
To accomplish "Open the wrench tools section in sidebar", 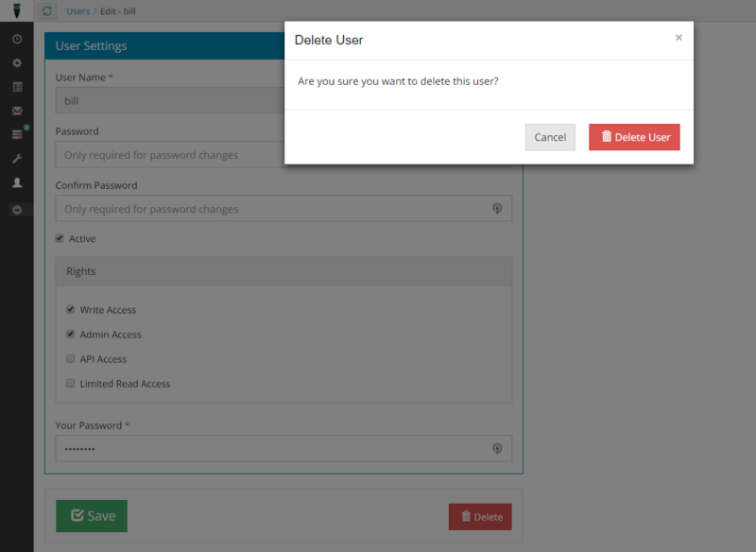I will [x=17, y=158].
